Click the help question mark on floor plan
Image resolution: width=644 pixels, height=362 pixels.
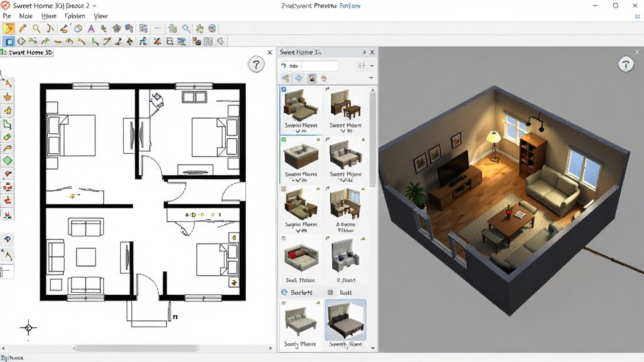256,65
